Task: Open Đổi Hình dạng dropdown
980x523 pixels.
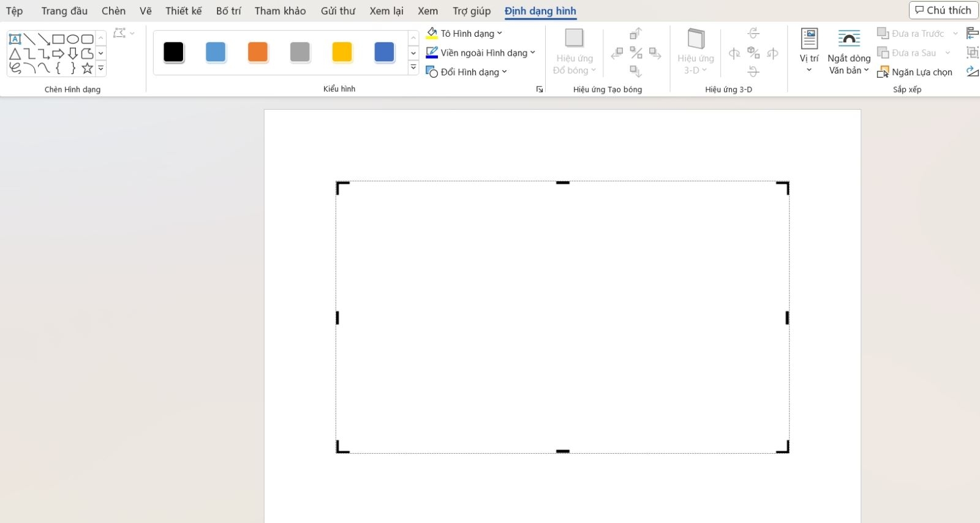Action: click(467, 72)
